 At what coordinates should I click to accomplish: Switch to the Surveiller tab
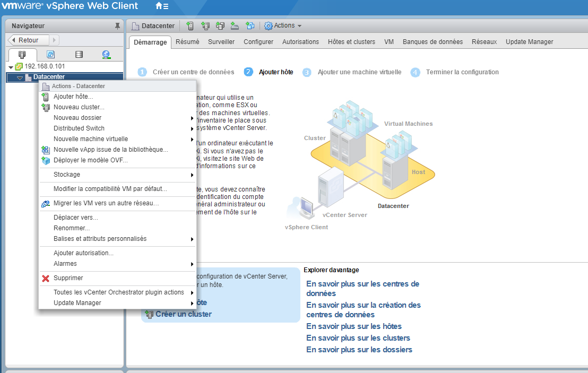pos(221,41)
